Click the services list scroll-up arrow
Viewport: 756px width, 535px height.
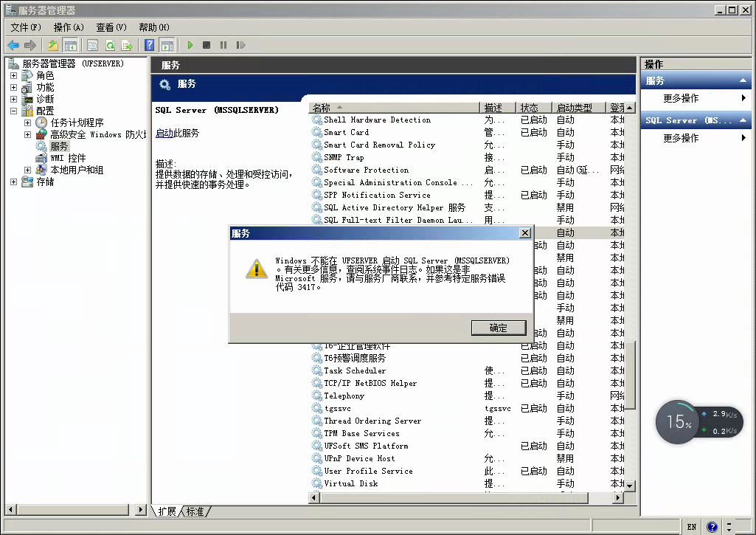(630, 108)
